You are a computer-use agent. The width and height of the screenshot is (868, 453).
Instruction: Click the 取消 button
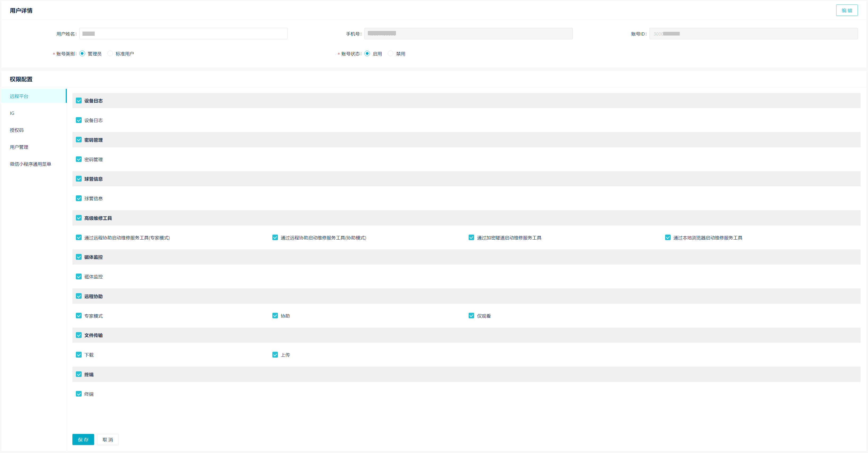pos(107,439)
